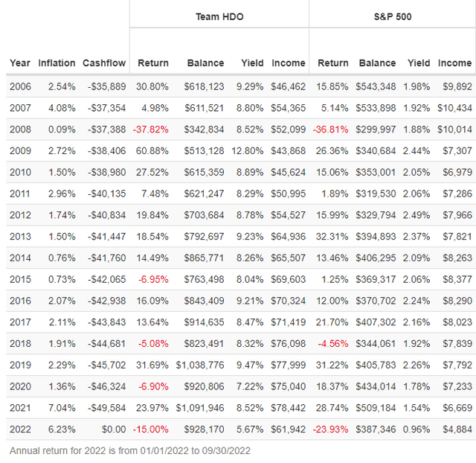Click income value $46,462
Viewport: 476px width, 463px height.
289,86
